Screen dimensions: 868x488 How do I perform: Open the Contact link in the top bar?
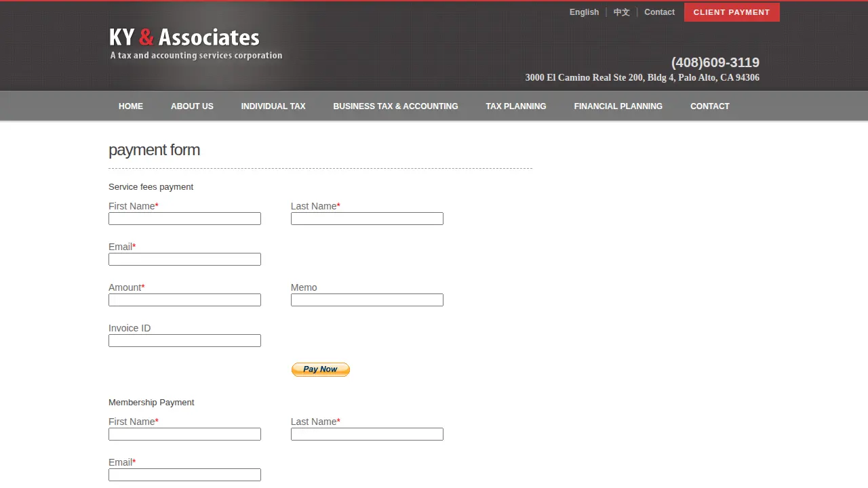(659, 12)
